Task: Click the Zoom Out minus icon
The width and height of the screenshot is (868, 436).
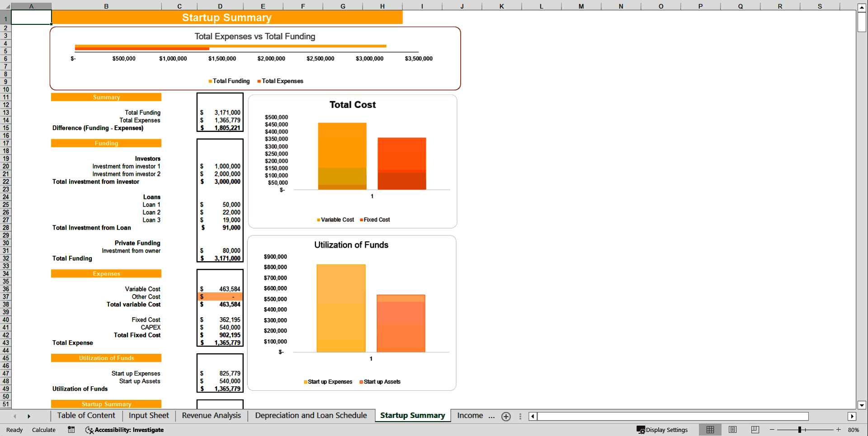Action: click(x=772, y=430)
